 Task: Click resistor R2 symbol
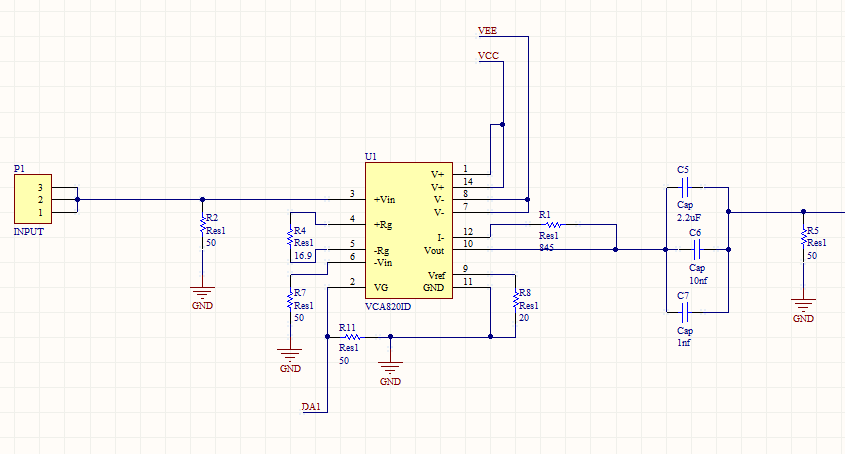tap(203, 224)
